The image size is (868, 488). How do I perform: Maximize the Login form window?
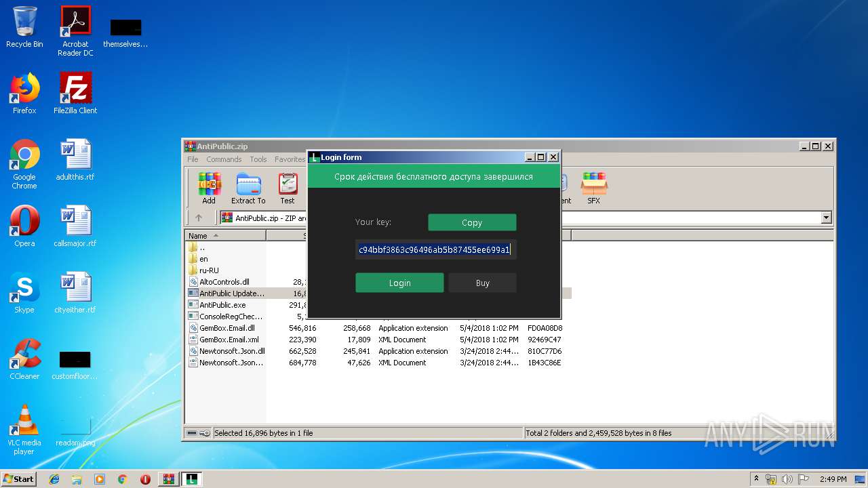[540, 157]
